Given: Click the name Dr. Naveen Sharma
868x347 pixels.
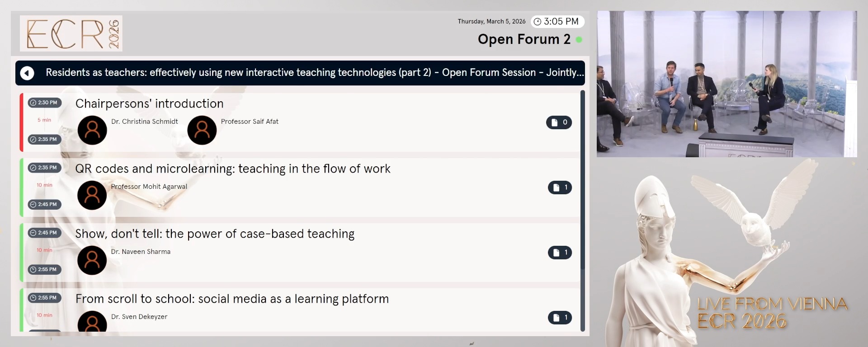Looking at the screenshot, I should [141, 252].
